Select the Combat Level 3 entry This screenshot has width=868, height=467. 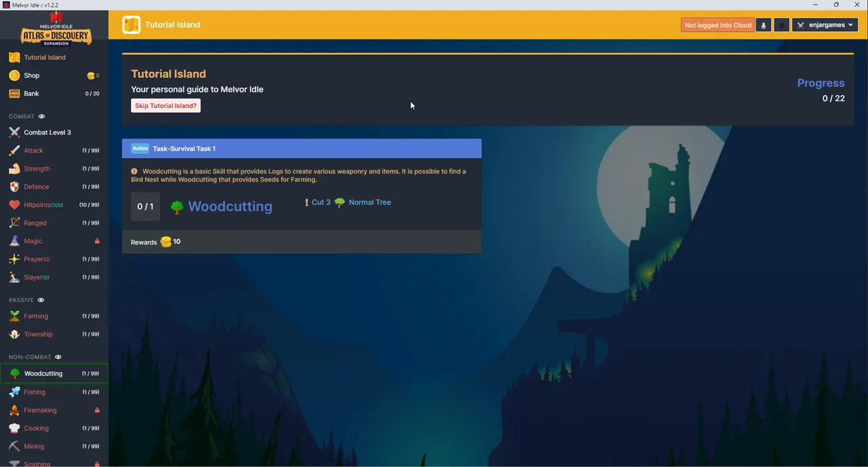(54, 132)
